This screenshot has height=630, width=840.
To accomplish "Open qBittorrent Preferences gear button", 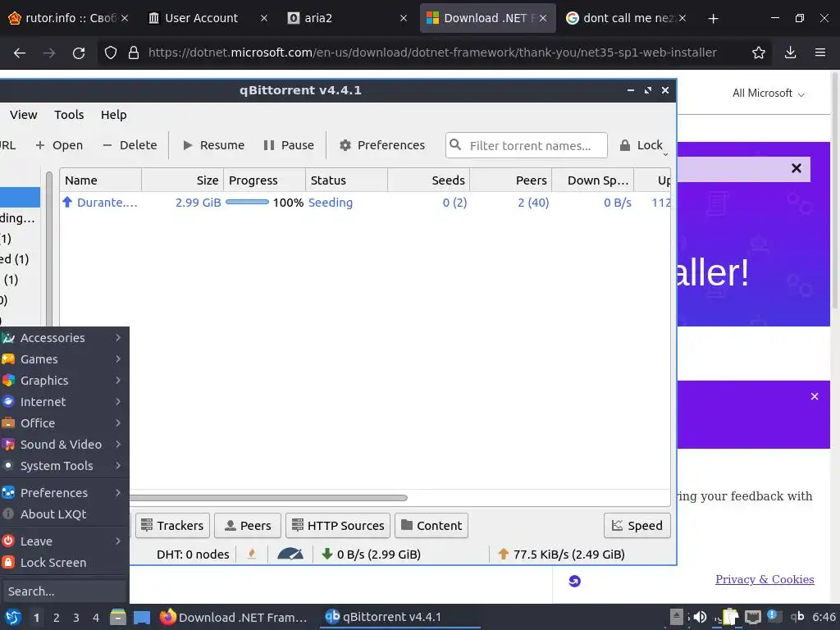I will [382, 145].
